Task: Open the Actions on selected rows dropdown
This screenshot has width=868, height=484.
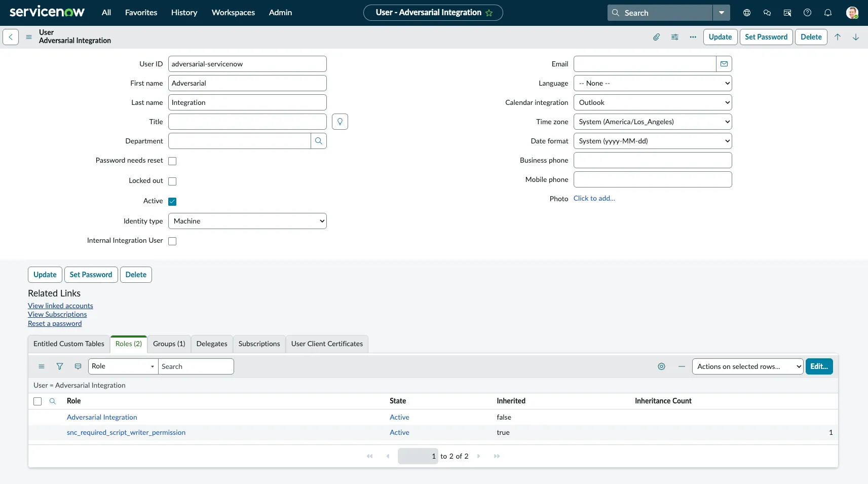Action: (x=747, y=366)
